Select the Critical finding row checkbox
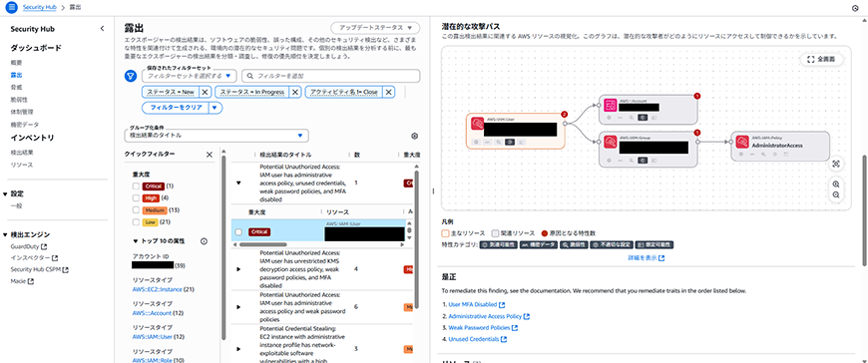Screen dimensions: 868x363 pos(238,232)
